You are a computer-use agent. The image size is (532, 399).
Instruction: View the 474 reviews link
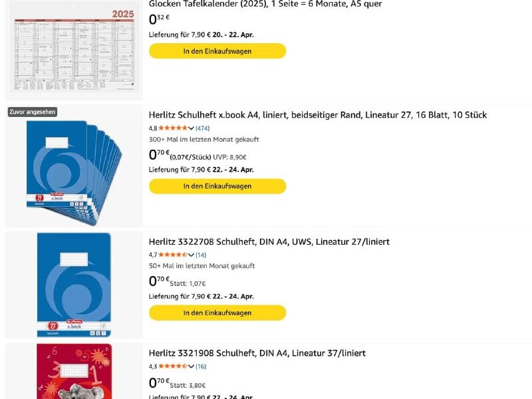click(203, 128)
